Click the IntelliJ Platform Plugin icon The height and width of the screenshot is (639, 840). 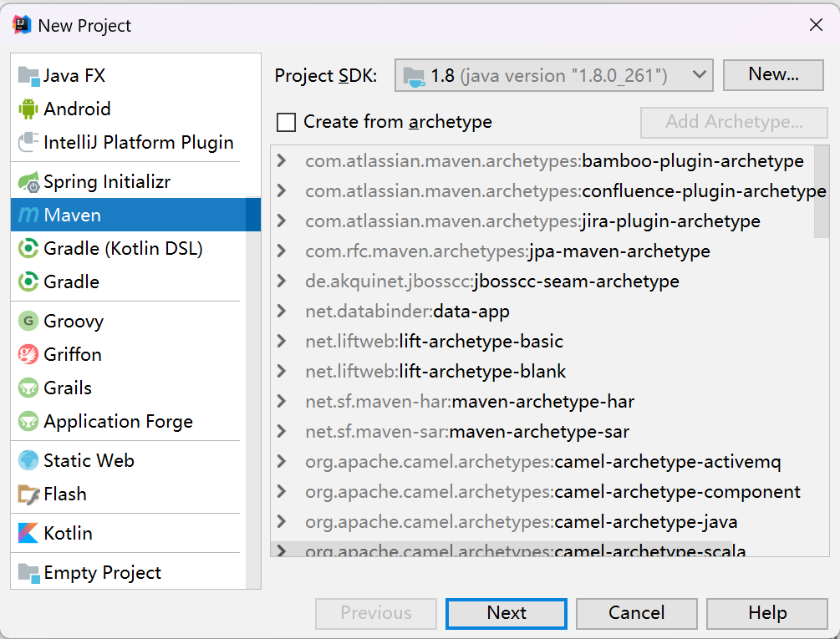[x=28, y=142]
